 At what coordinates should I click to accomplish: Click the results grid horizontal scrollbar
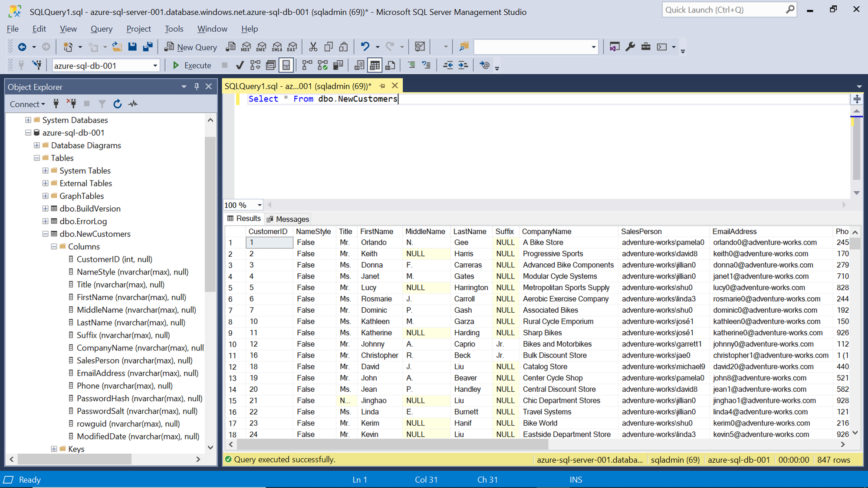pos(392,445)
